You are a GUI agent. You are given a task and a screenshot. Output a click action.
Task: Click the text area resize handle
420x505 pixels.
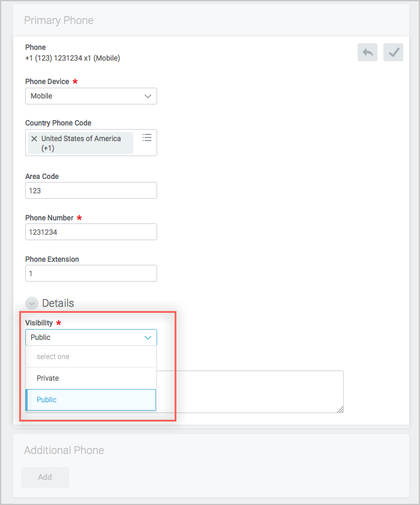(340, 410)
